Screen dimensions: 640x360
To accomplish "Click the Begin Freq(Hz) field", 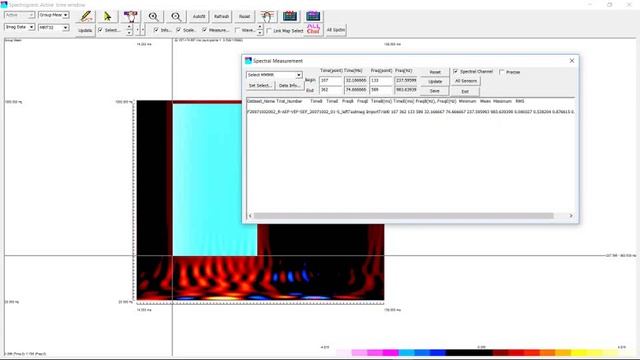I will [x=406, y=80].
